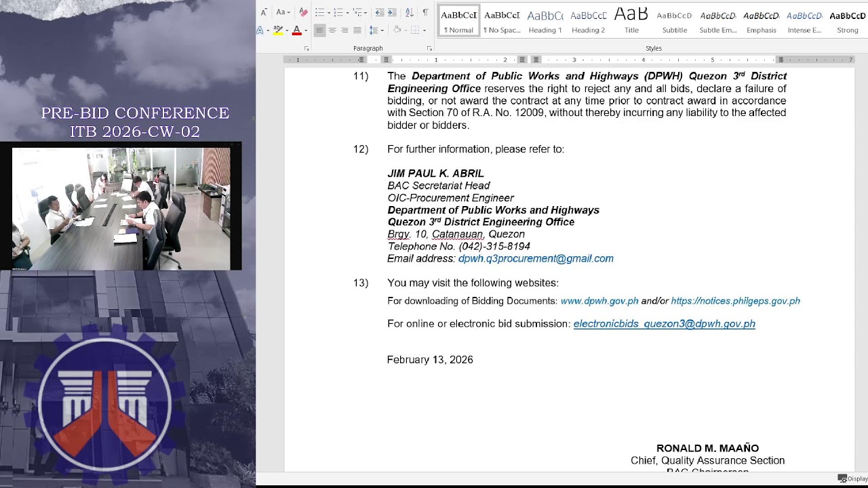The width and height of the screenshot is (868, 488).
Task: Click the conference room video thumbnail
Action: pos(121,209)
